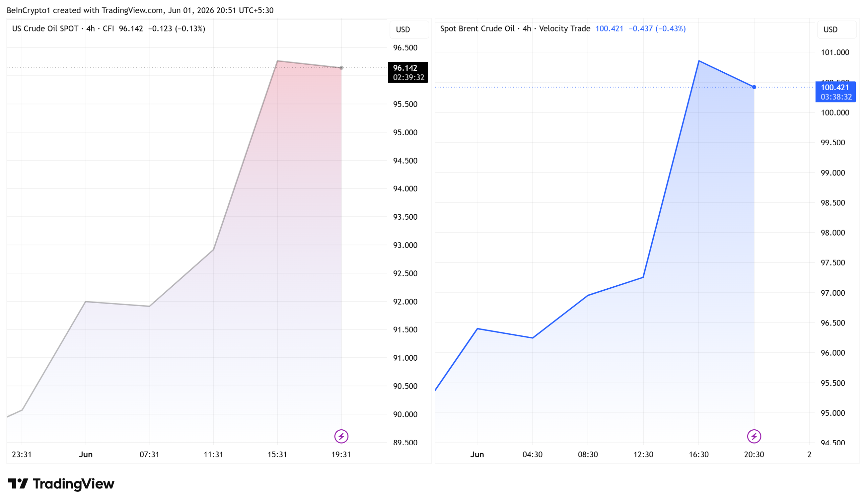The height and width of the screenshot is (504, 866).
Task: Click the 08:30 time label on the Brent chart
Action: 588,455
